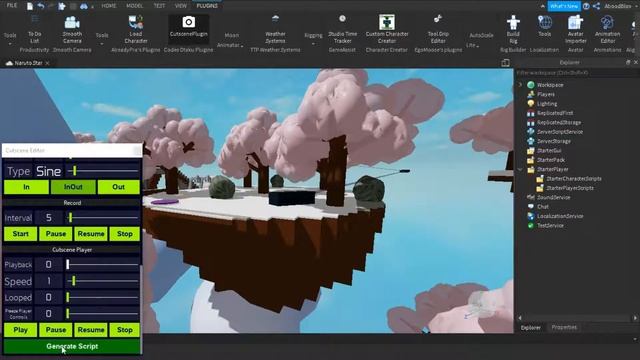Open the help question mark icon

586,6
